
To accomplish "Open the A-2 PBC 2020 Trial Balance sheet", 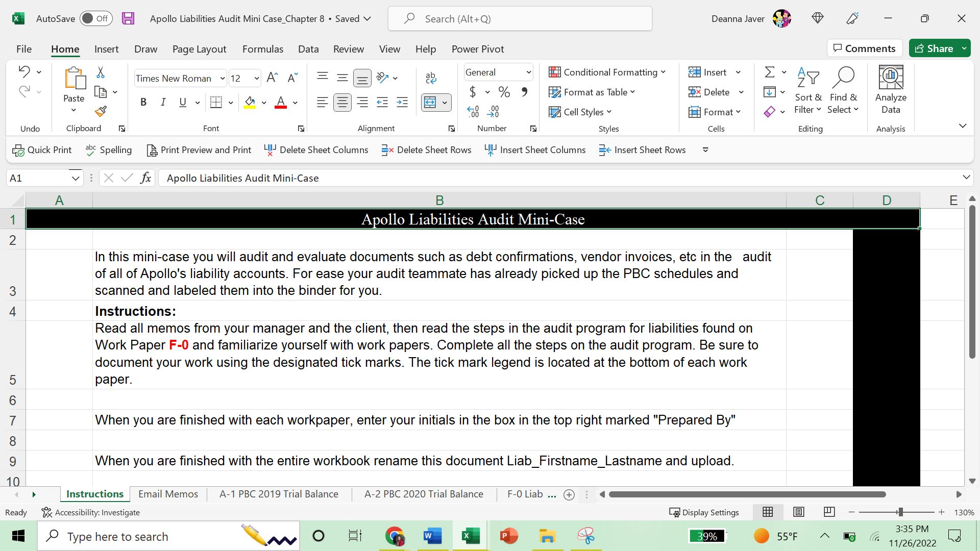I will click(424, 494).
